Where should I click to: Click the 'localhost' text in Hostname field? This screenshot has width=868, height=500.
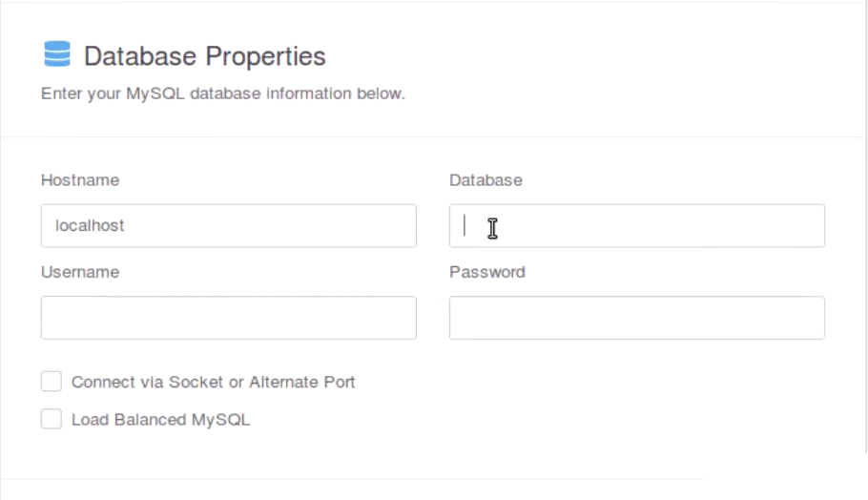point(90,226)
